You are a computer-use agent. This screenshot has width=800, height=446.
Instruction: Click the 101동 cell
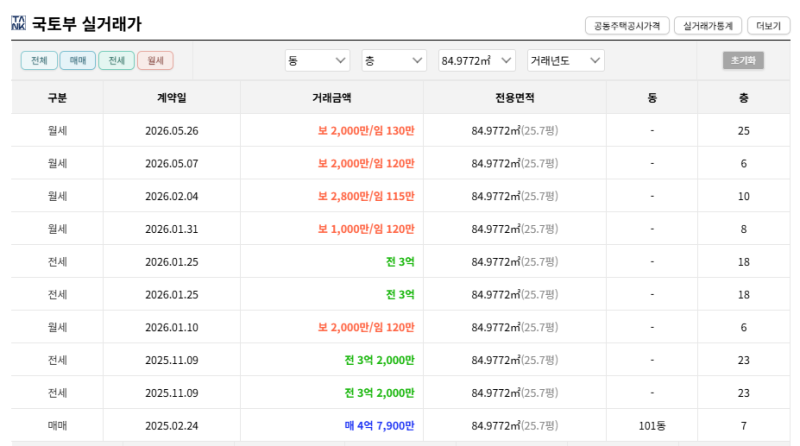tap(652, 426)
